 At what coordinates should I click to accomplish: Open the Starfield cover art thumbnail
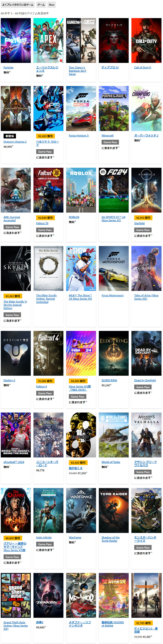[x=146, y=190]
